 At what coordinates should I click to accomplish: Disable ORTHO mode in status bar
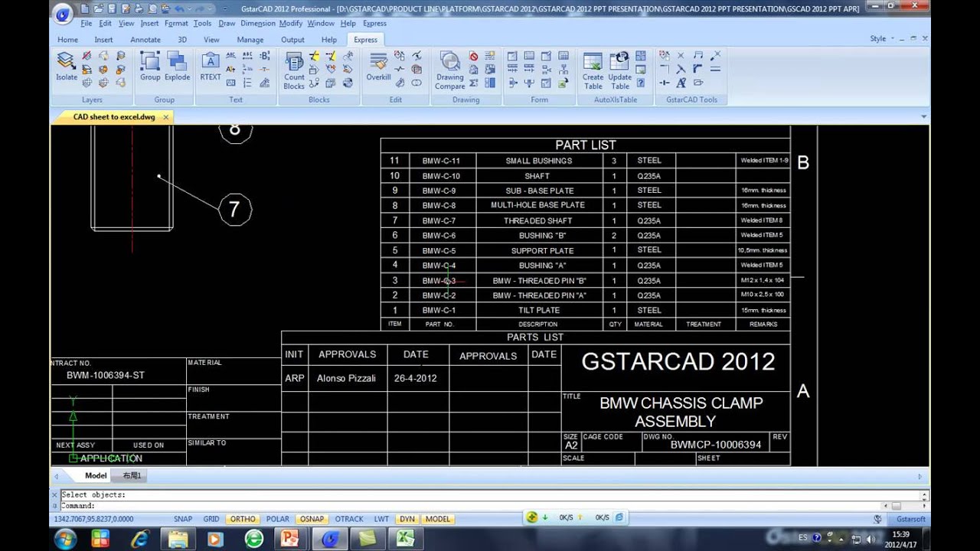(x=243, y=519)
